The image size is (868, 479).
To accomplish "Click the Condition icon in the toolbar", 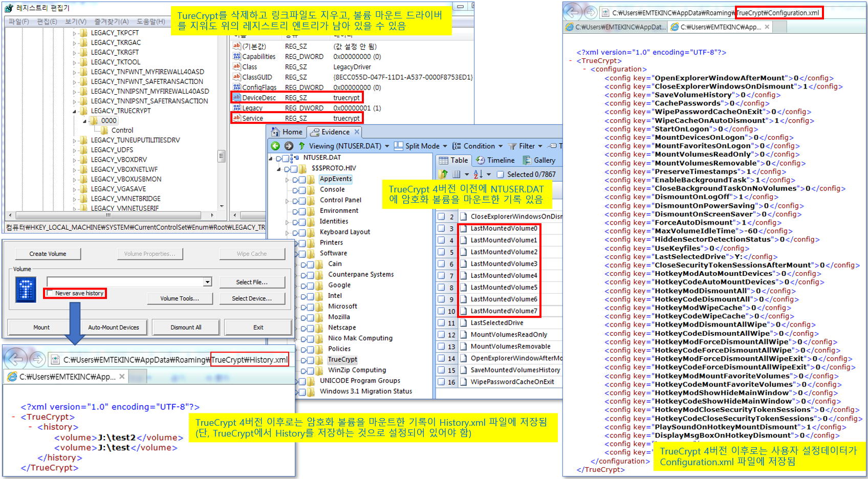I will (x=457, y=146).
